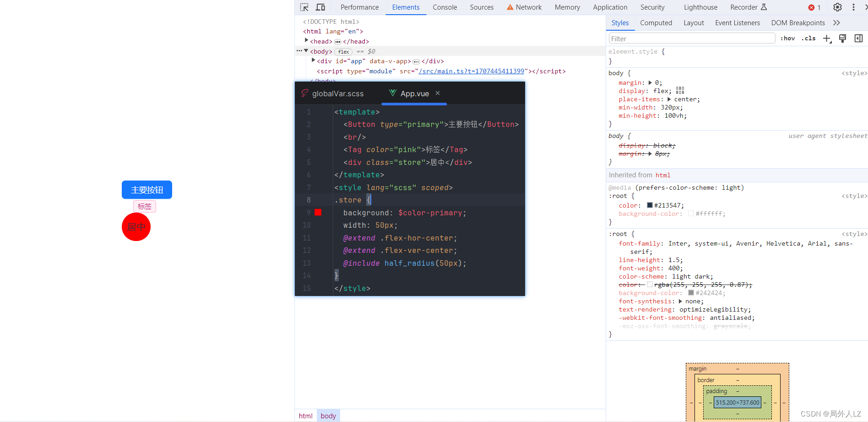868x422 pixels.
Task: Open the globalVar.scss editor tab
Action: (x=333, y=93)
